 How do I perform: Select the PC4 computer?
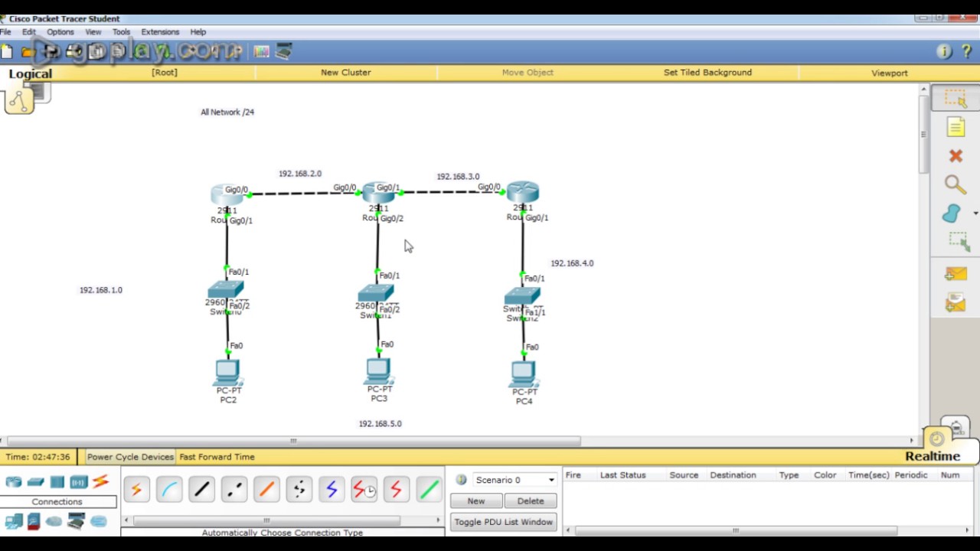tap(524, 373)
